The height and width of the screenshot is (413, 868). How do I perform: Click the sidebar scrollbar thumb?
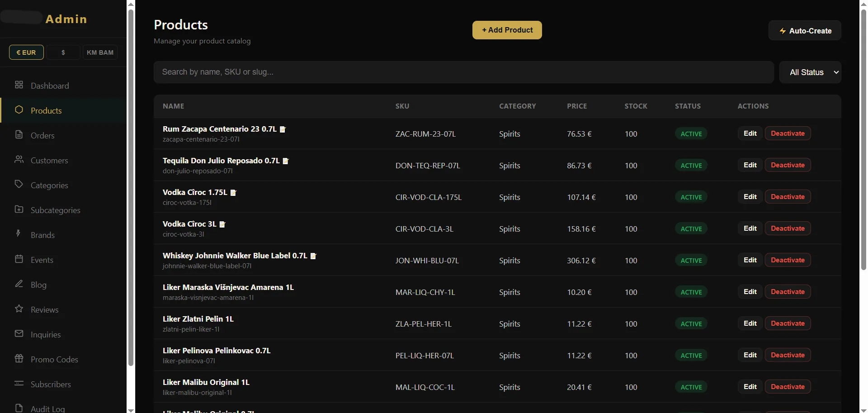[x=131, y=188]
